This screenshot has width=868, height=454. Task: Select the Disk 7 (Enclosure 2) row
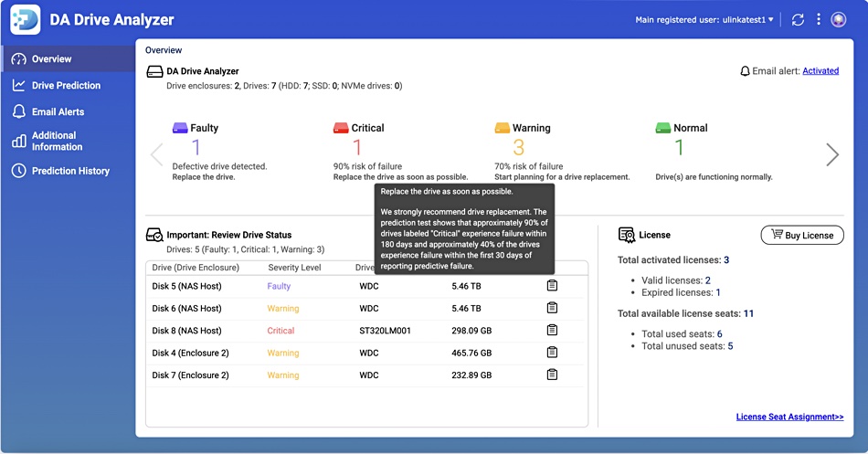[x=366, y=375]
